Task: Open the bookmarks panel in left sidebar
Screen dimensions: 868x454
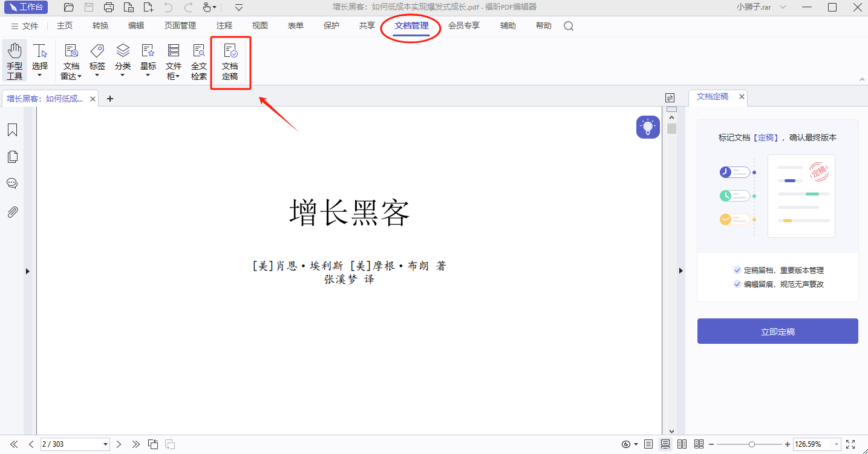Action: (x=12, y=130)
